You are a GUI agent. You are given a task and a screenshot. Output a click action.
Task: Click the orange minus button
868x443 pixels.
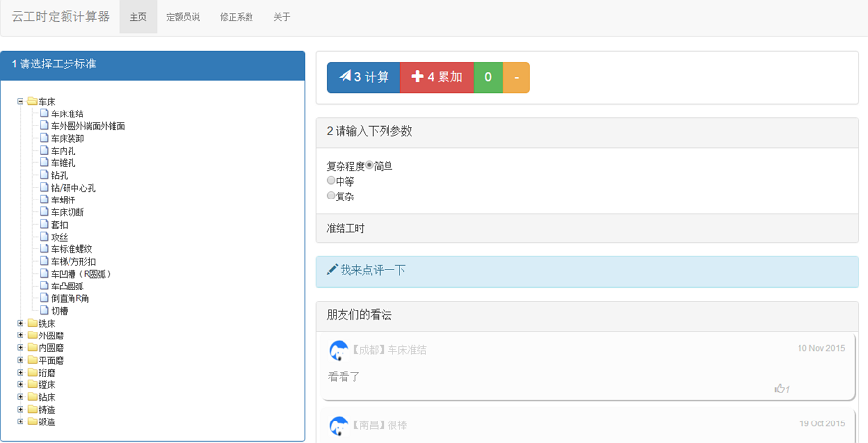[516, 77]
